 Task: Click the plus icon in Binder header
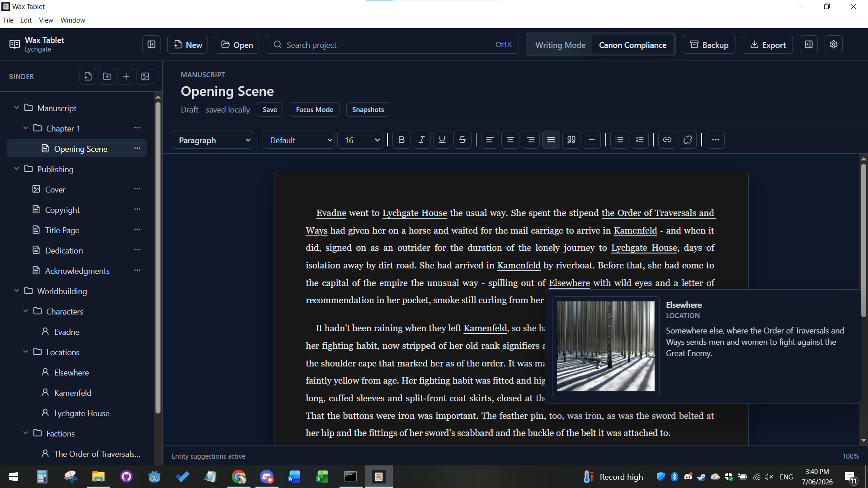[126, 76]
